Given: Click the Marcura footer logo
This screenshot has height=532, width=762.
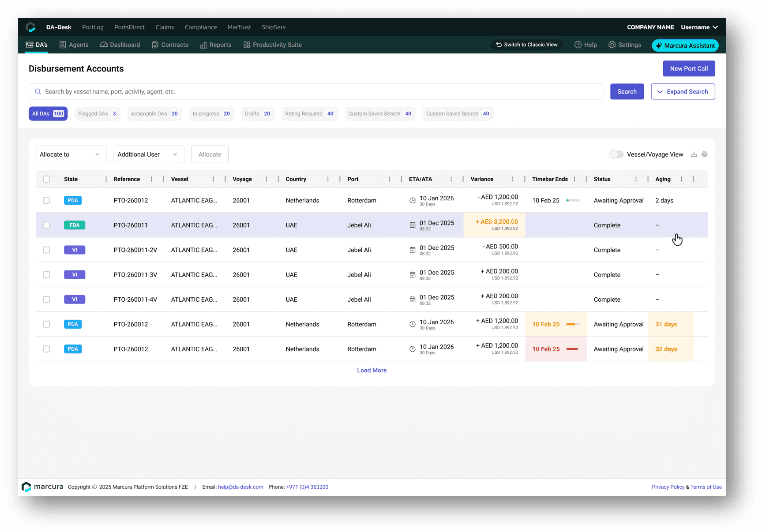Looking at the screenshot, I should [42, 487].
